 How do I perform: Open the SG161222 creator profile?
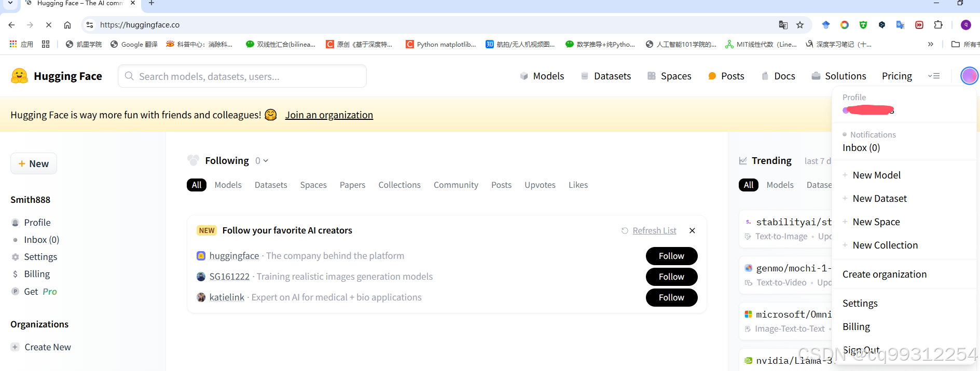coord(229,277)
